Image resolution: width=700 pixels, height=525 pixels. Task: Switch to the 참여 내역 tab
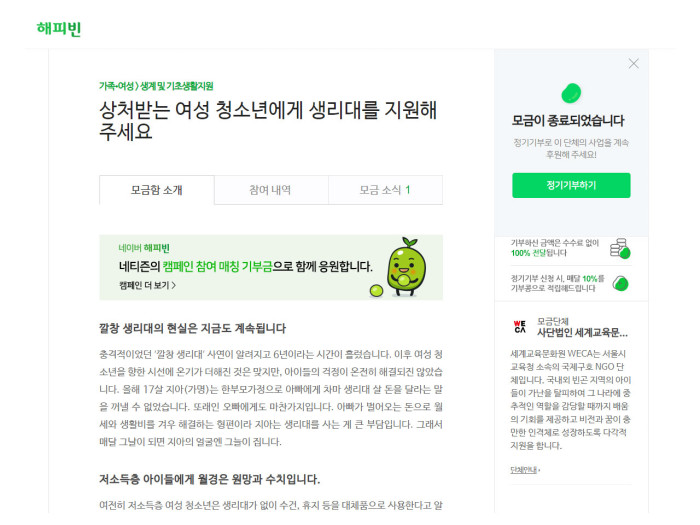[271, 190]
